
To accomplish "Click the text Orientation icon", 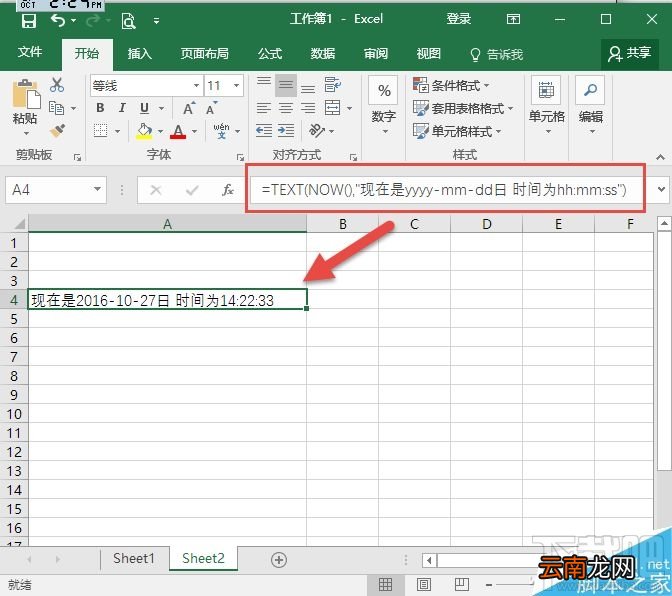I will [317, 130].
